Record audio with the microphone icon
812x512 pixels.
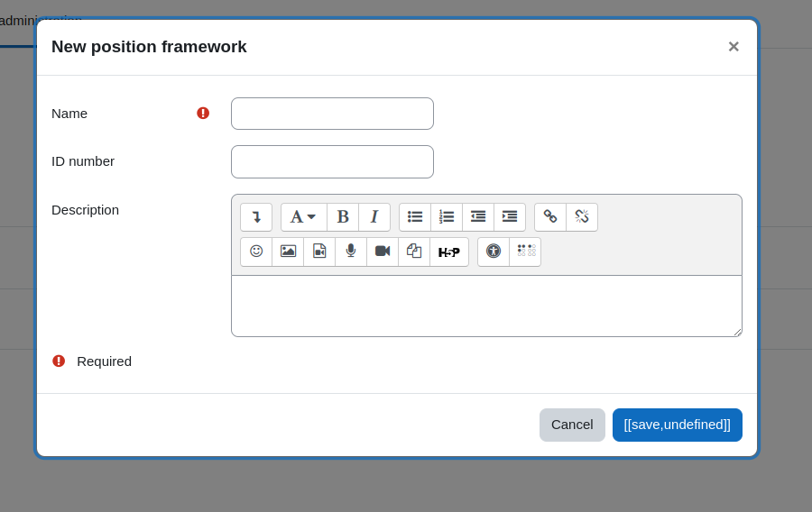[x=351, y=251]
